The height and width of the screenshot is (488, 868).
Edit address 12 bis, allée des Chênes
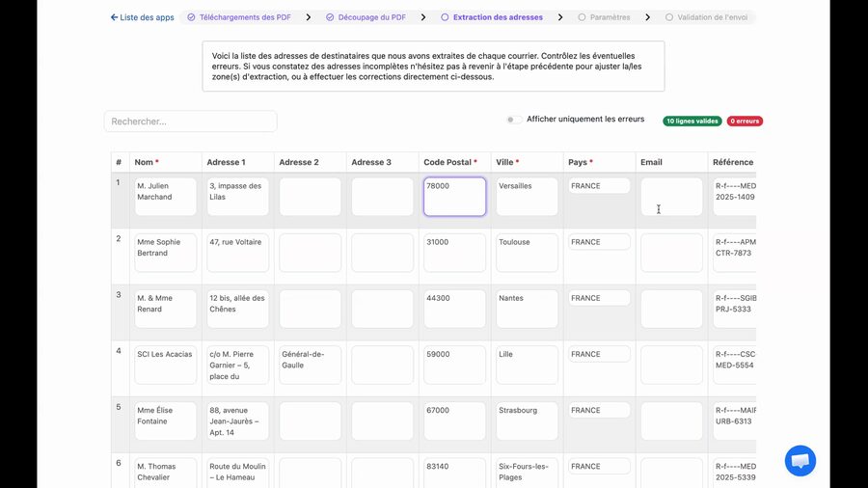237,309
